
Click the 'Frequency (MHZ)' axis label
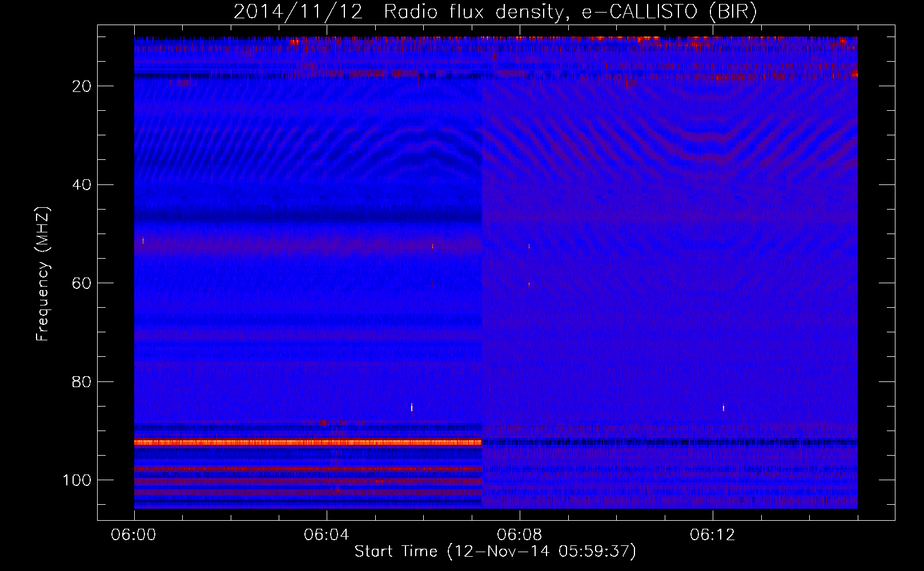[x=43, y=274]
